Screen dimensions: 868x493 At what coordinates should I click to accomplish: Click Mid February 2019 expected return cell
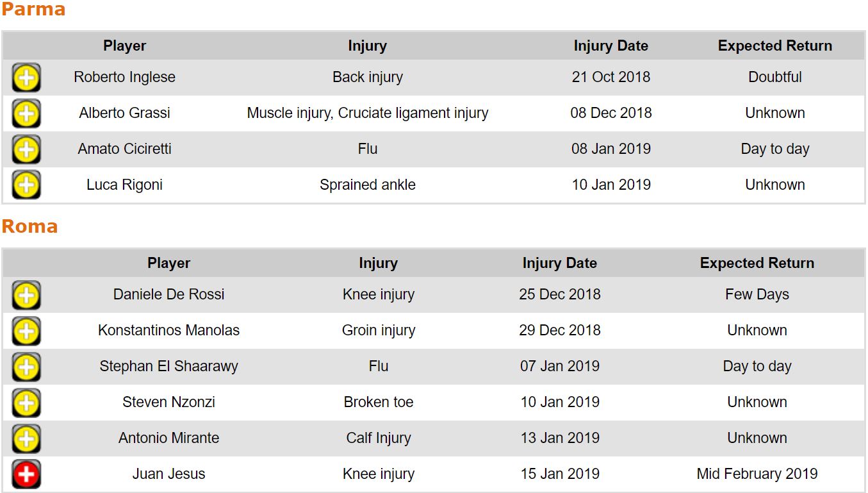pyautogui.click(x=757, y=474)
